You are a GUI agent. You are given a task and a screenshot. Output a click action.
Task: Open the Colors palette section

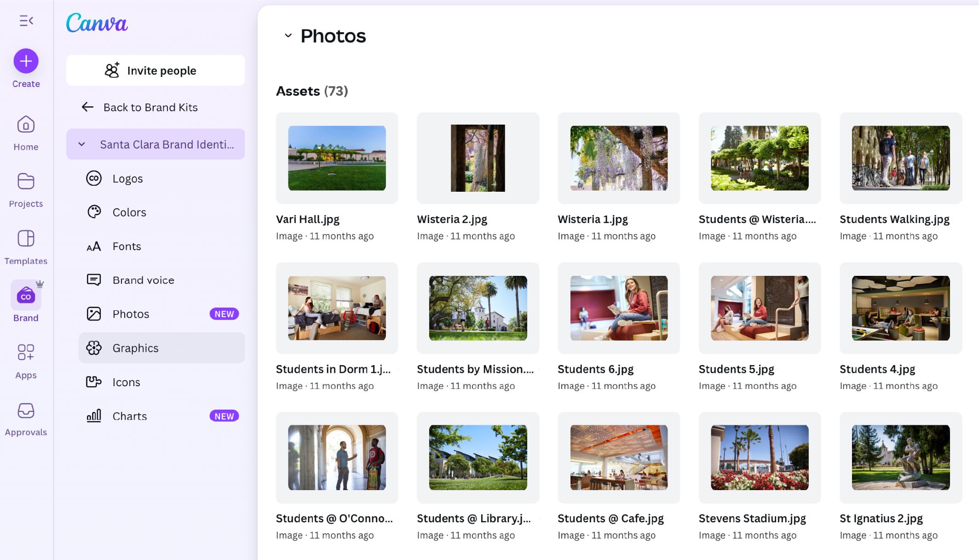[129, 212]
